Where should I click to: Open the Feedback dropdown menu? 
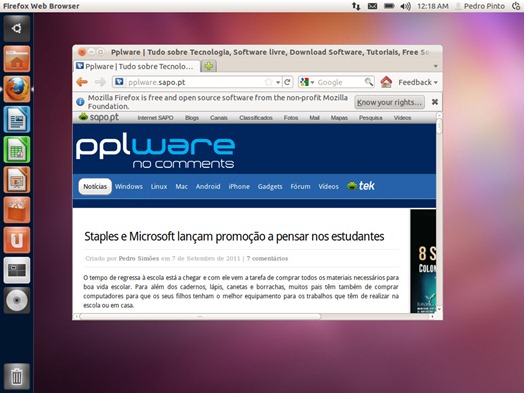point(418,82)
